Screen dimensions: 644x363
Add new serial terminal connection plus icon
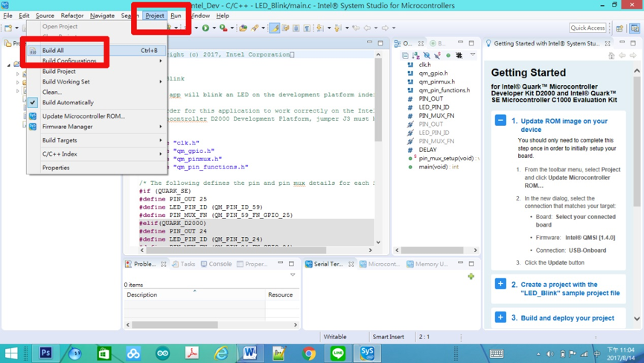(x=471, y=277)
